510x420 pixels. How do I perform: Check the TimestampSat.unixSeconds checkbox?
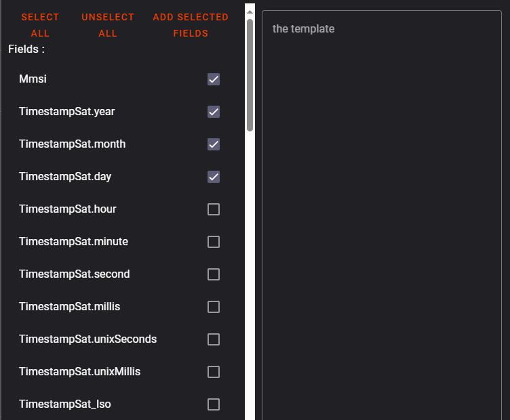point(214,339)
